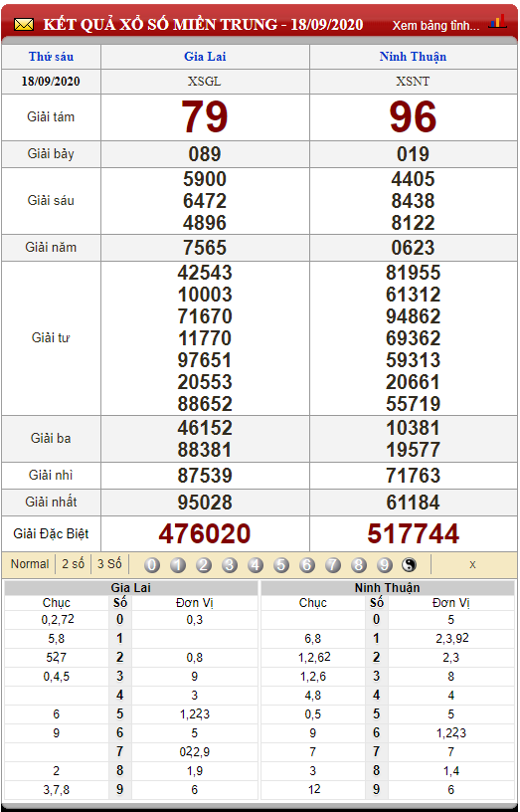Image resolution: width=520 pixels, height=812 pixels.
Task: Select digit ball 6 filter
Action: click(x=307, y=565)
